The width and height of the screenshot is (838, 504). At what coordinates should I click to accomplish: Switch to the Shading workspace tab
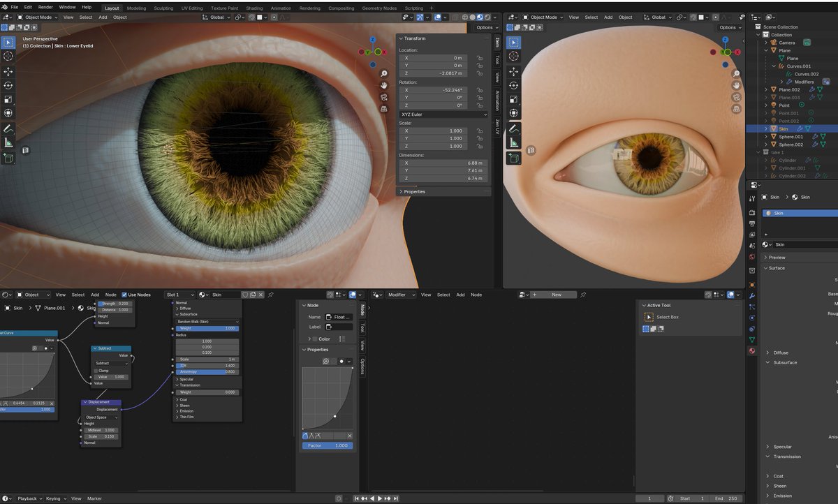254,8
